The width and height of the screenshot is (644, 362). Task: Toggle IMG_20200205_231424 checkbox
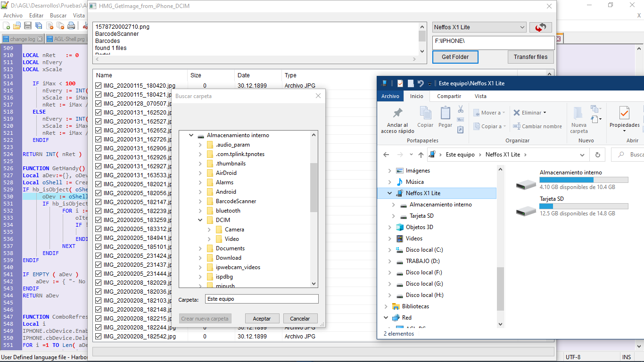click(x=99, y=256)
